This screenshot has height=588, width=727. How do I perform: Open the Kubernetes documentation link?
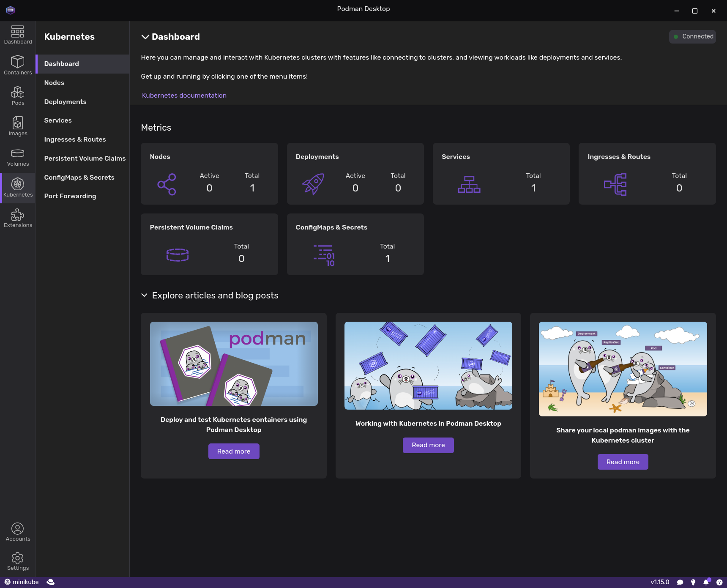tap(184, 96)
